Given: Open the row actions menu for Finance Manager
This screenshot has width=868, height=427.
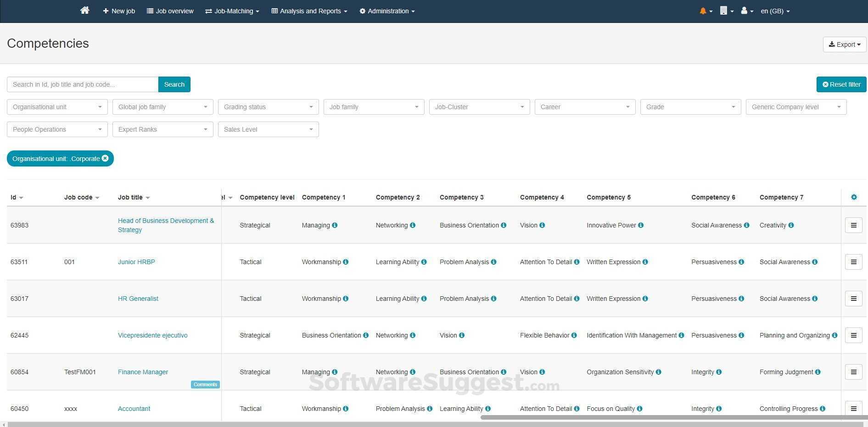Looking at the screenshot, I should (853, 372).
